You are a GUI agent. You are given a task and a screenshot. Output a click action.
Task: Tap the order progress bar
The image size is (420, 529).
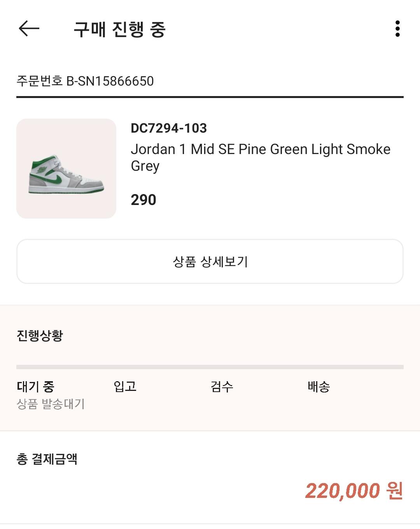[210, 367]
